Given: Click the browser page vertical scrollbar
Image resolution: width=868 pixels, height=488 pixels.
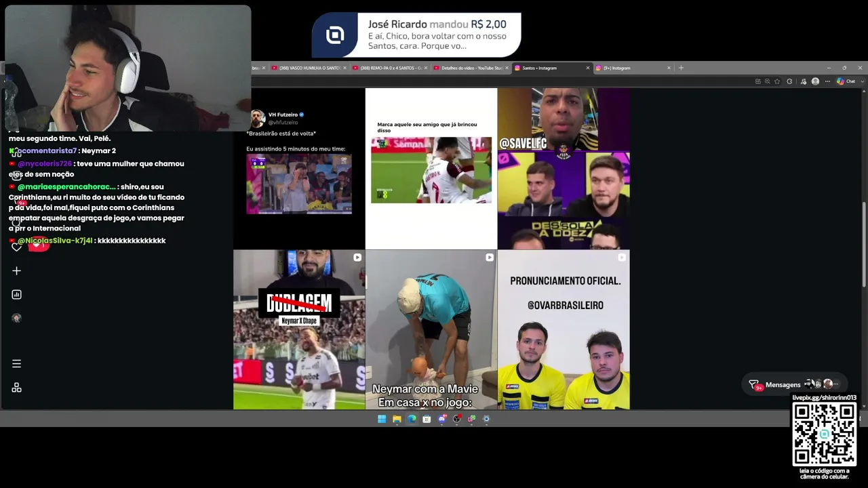Looking at the screenshot, I should (x=863, y=245).
